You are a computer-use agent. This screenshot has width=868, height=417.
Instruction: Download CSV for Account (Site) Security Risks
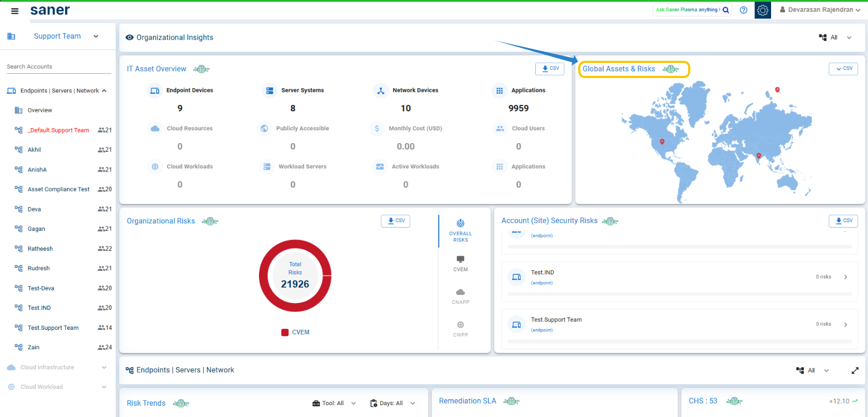coord(843,221)
